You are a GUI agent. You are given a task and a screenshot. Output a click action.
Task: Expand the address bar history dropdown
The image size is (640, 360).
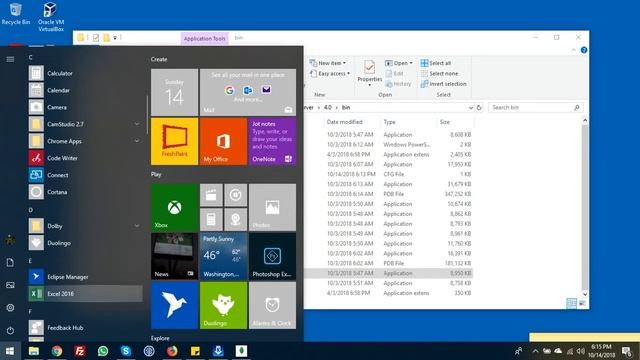point(471,108)
